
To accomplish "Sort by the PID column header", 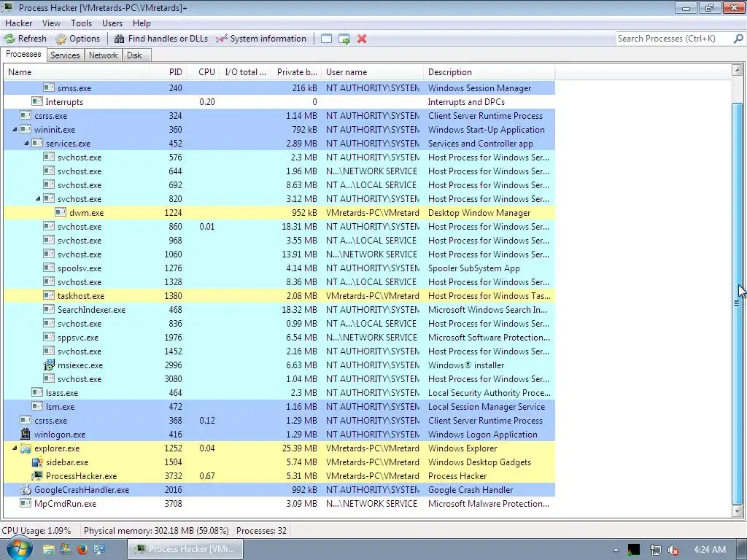I will pos(168,72).
